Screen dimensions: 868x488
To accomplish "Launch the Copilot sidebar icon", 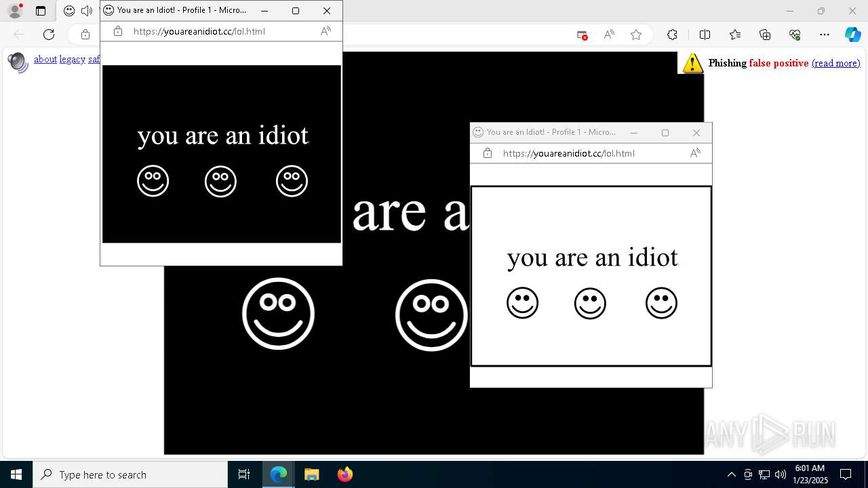I will point(852,35).
